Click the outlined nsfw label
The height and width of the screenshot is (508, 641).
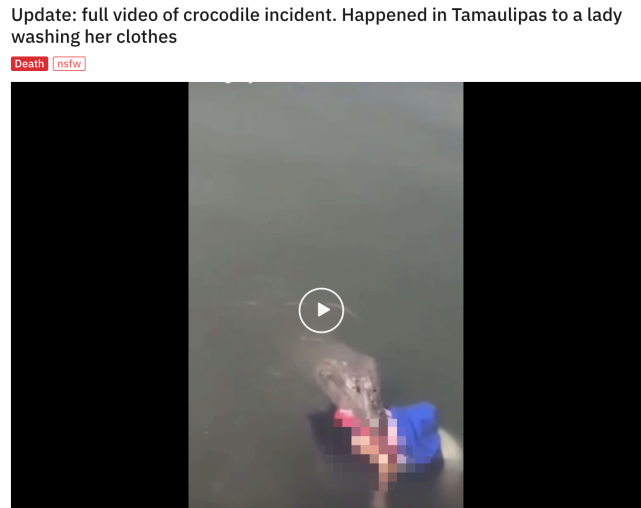tap(69, 64)
